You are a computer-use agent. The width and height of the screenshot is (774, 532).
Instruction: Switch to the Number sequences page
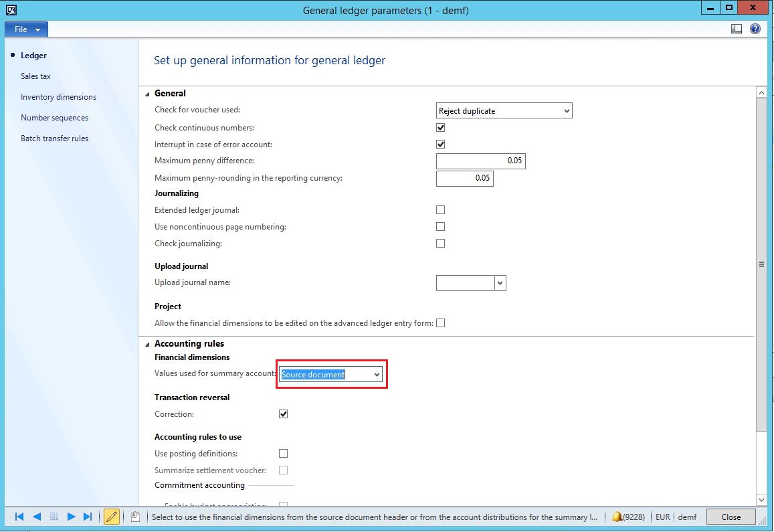[x=54, y=118]
